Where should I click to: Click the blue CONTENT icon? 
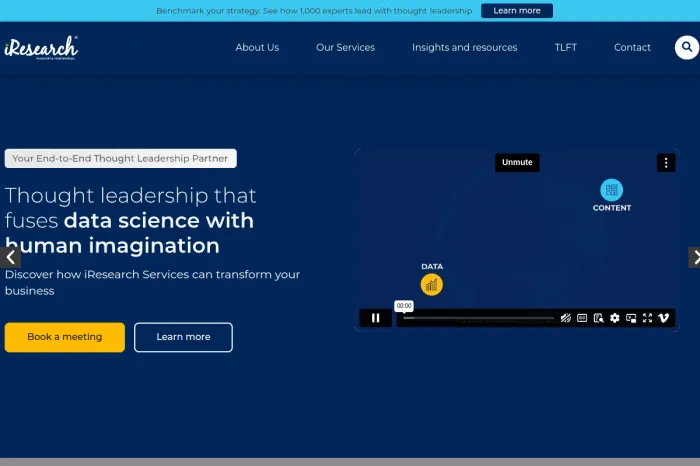click(x=611, y=190)
